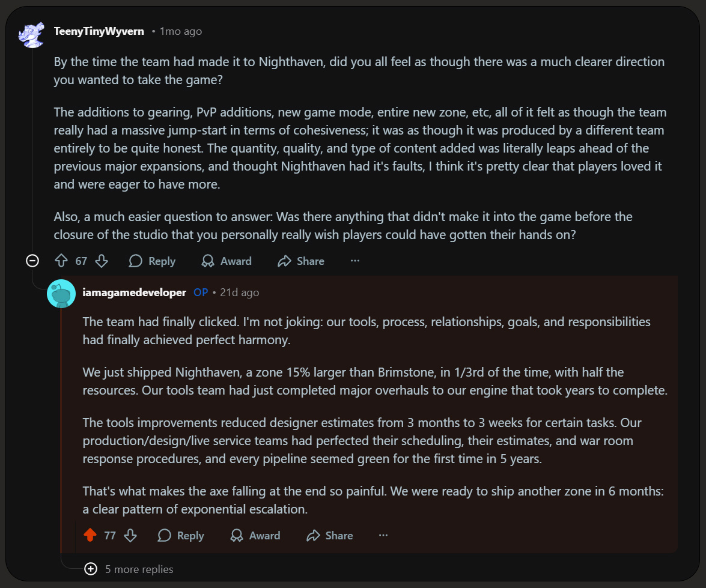Share the iamagamedeveloper reply
The height and width of the screenshot is (588, 706).
(x=330, y=535)
